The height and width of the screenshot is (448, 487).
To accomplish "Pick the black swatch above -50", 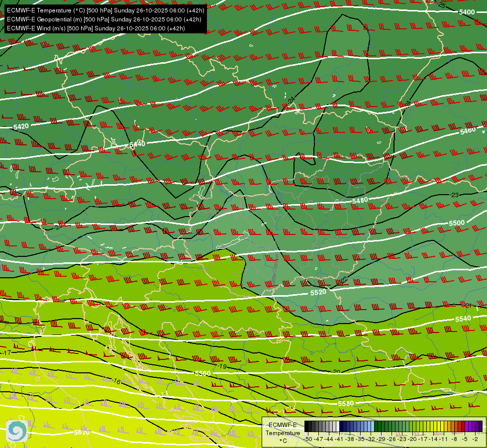I will [306, 426].
